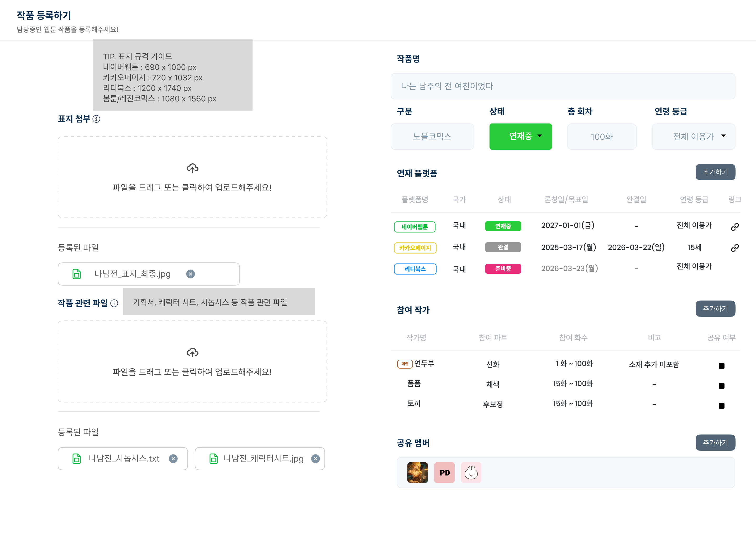Expand the 전체 이용가 age rating dropdown
The image size is (756, 538).
tap(694, 137)
